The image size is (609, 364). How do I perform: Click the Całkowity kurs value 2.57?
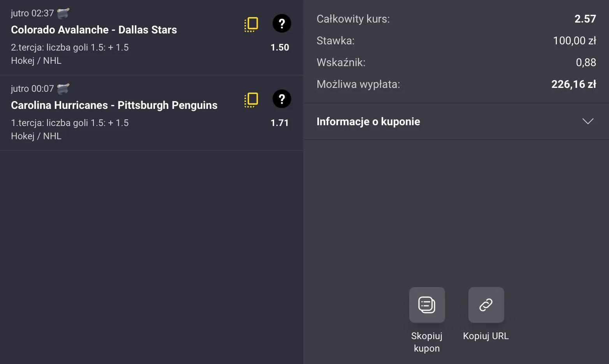[x=585, y=19]
